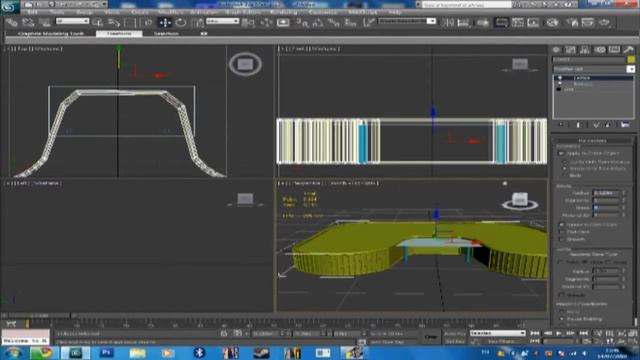
Task: Click Configure Modifier Sets icon
Action: coord(625,125)
